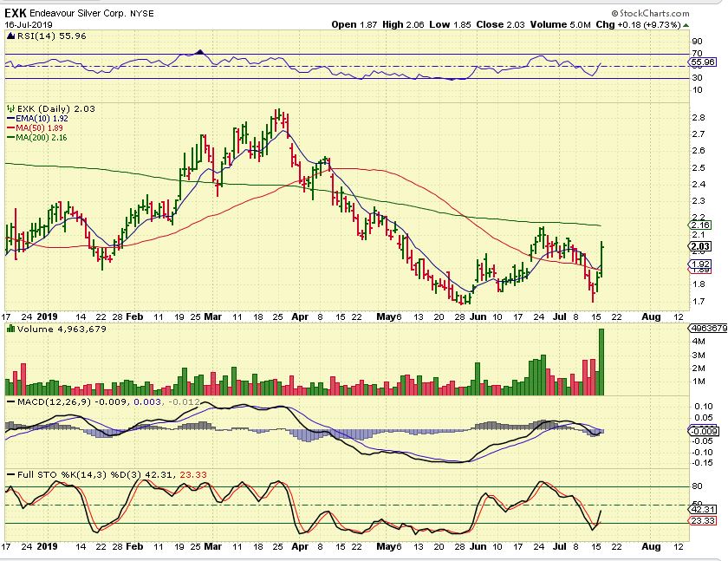The image size is (728, 561).
Task: Click the Close 2.03 value
Action: pos(500,24)
